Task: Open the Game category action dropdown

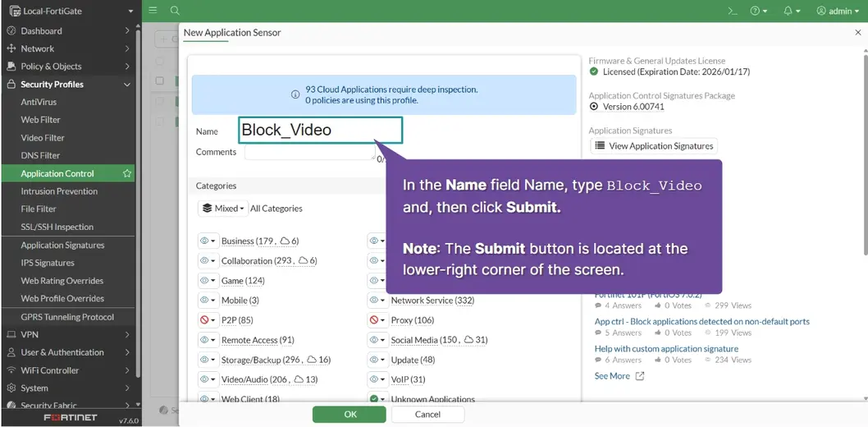Action: tap(208, 280)
